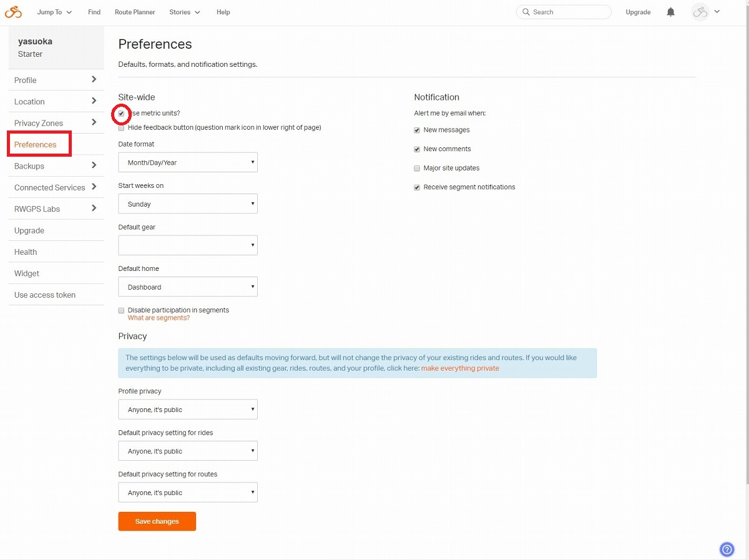Click the Save changes button
The image size is (749, 560).
pyautogui.click(x=157, y=521)
